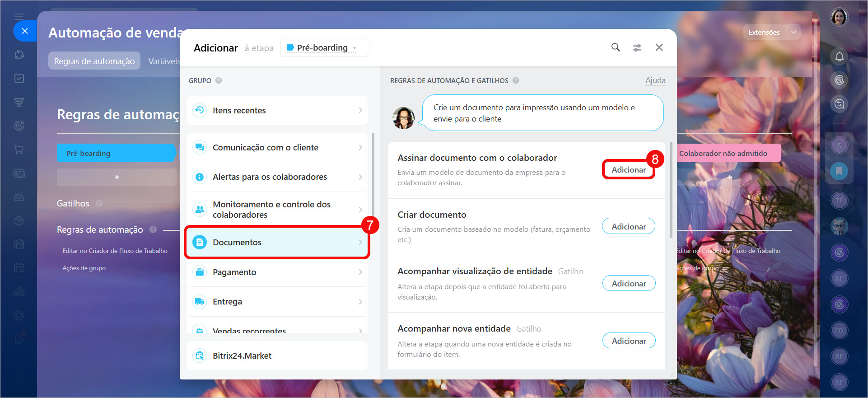
Task: Select Alertas para os colaboradores group
Action: (x=277, y=177)
